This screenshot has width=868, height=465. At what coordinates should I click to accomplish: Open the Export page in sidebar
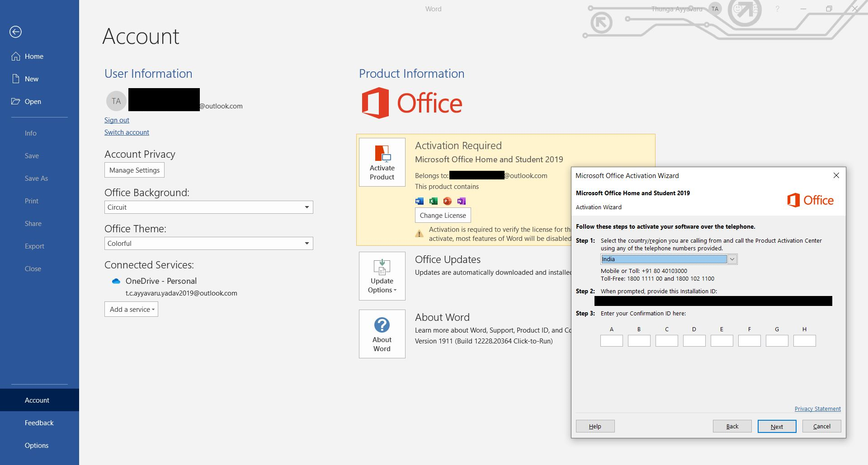click(x=34, y=246)
